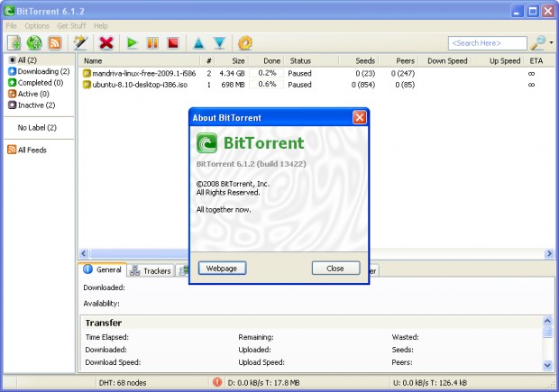Image resolution: width=559 pixels, height=392 pixels.
Task: Sort by Done column header
Action: pos(267,61)
